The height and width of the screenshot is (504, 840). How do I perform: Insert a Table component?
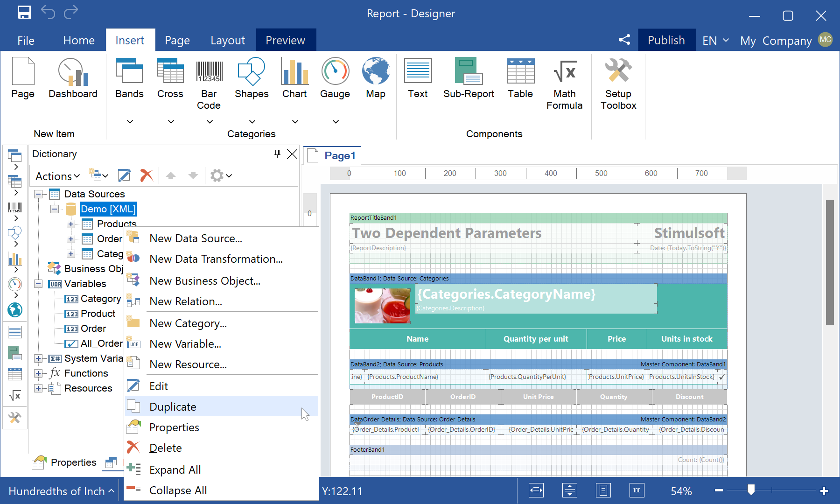520,78
